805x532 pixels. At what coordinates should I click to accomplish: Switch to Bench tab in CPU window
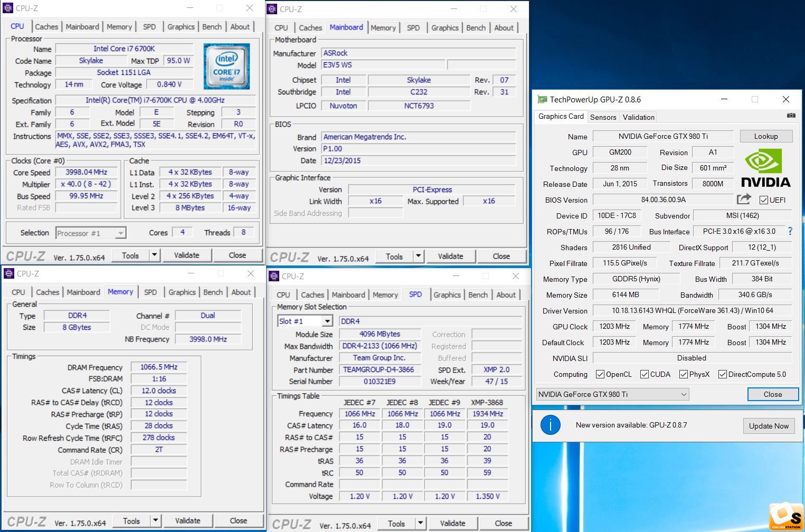click(212, 26)
